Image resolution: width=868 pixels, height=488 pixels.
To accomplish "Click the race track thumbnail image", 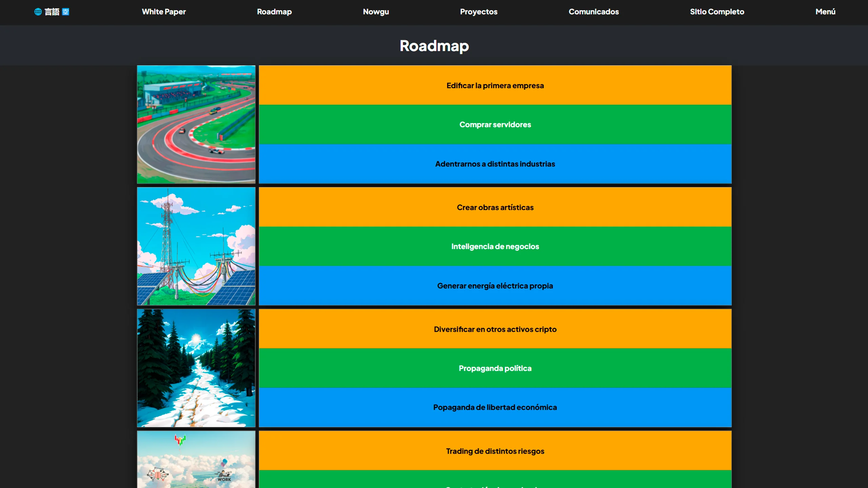I will [x=196, y=124].
